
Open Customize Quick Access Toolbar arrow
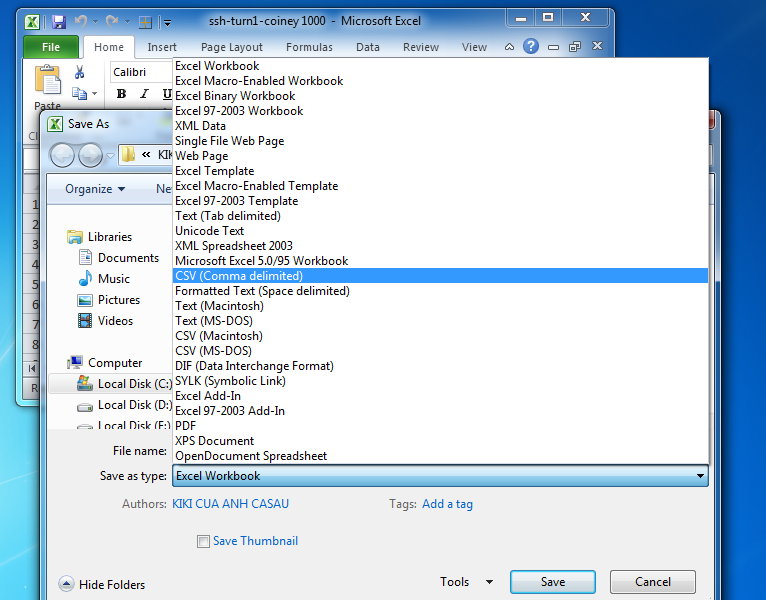[x=168, y=22]
